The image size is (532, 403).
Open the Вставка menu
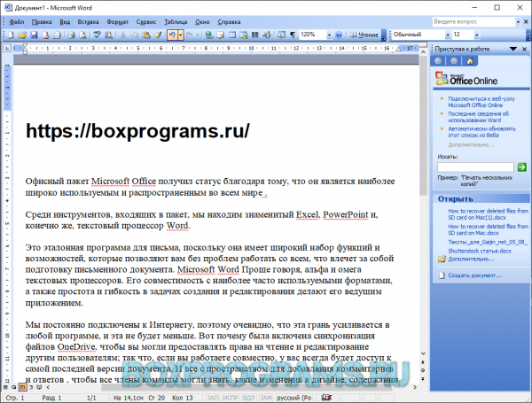[x=88, y=22]
